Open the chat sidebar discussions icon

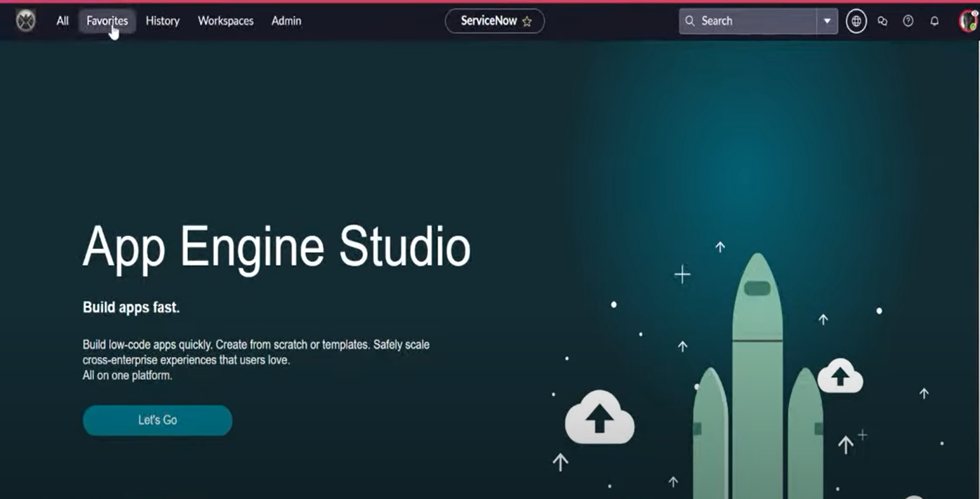pos(882,21)
